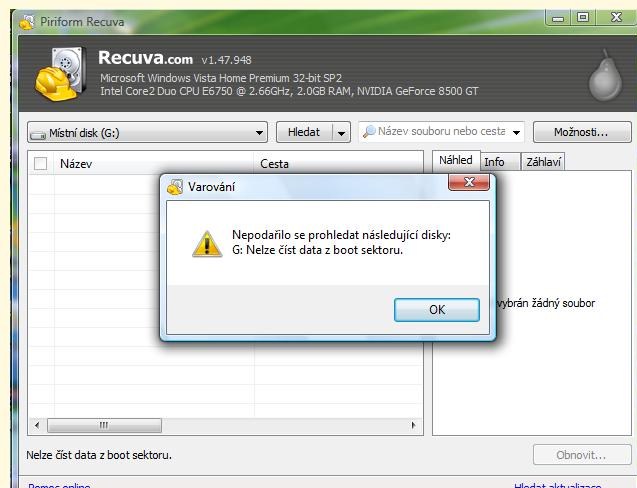Click the status text 'Nelze číst data z boot sektoru.'
Viewport: 637px width, 488px height.
(99, 455)
